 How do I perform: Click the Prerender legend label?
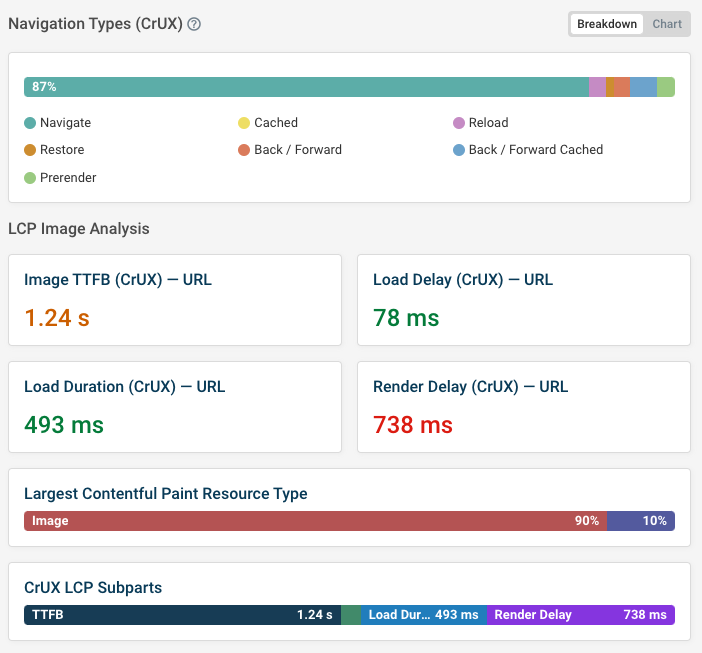68,178
